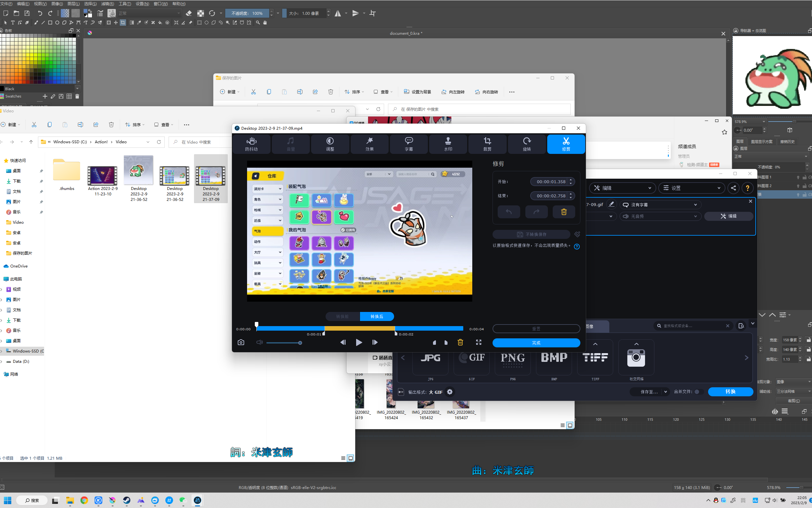Screen dimensions: 812x508
Task: Click the Reset button in trim panel
Action: coord(536,329)
